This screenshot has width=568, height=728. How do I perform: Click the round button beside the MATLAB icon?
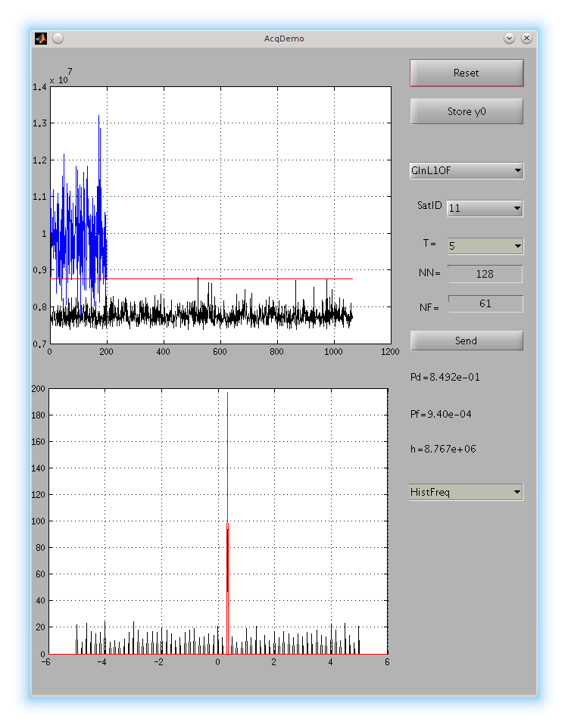pos(58,38)
